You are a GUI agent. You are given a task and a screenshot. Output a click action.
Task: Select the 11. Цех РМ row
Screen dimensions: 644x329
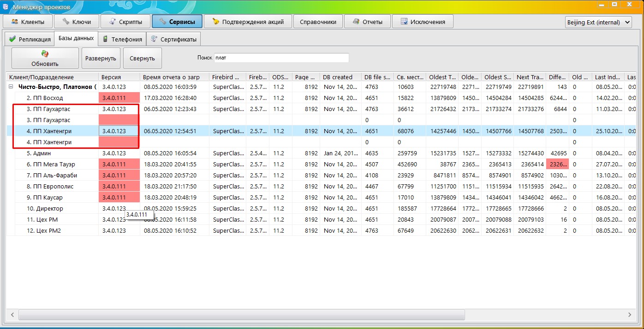321,219
